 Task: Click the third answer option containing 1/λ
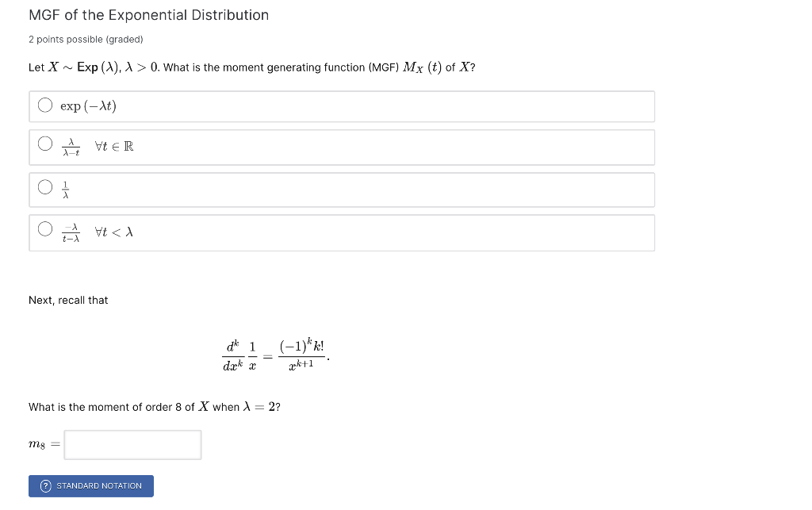(341, 190)
